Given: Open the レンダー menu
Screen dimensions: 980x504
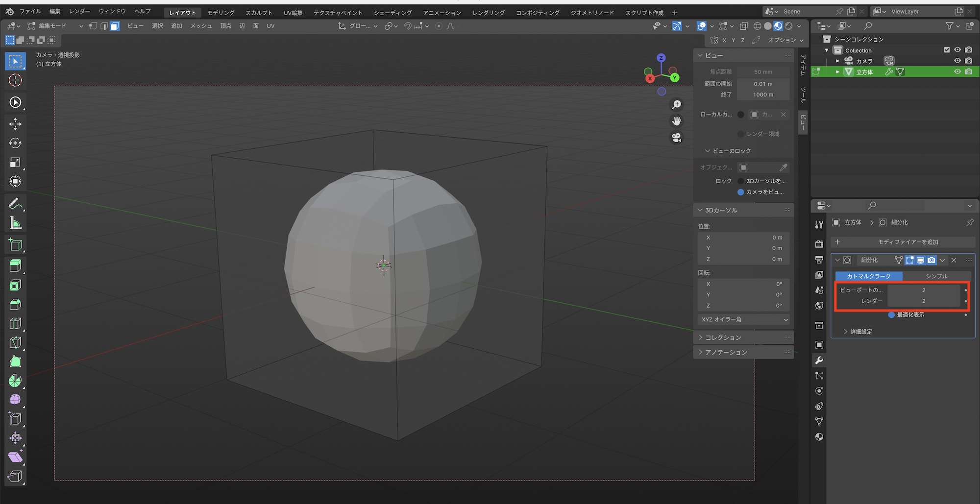Looking at the screenshot, I should (x=79, y=11).
